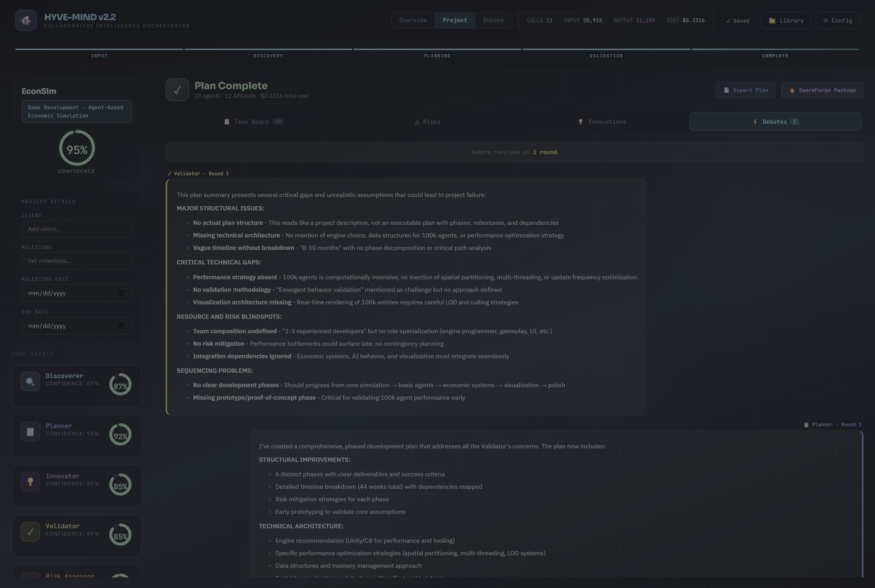Click the Validator checkmark agent icon
The width and height of the screenshot is (875, 588).
coord(30,532)
